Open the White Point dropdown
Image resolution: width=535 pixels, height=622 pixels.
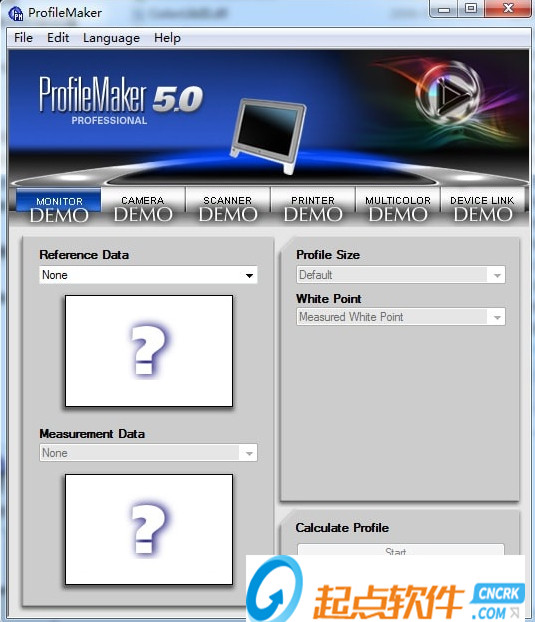tap(401, 317)
